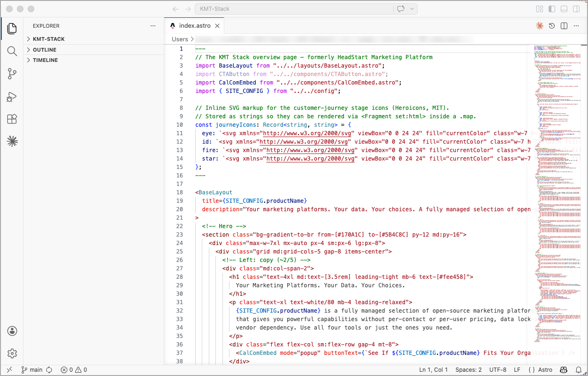Open the Source Control view
This screenshot has width=588, height=376.
tap(12, 74)
